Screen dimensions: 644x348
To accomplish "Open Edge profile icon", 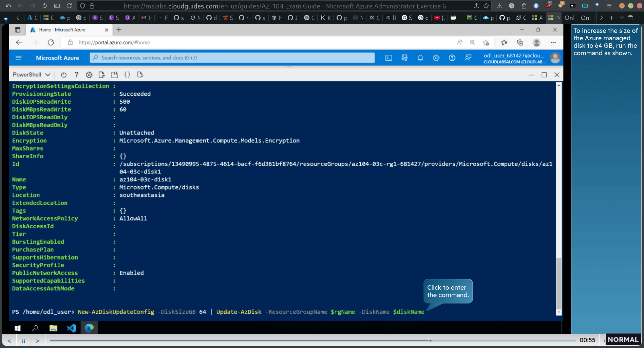I will (x=536, y=42).
